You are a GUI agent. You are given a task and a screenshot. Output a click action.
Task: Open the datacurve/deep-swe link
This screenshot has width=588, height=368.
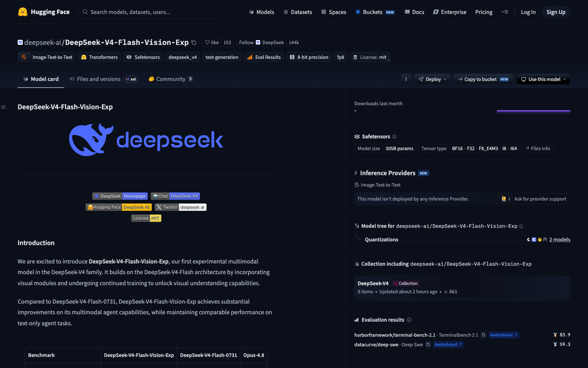(376, 344)
